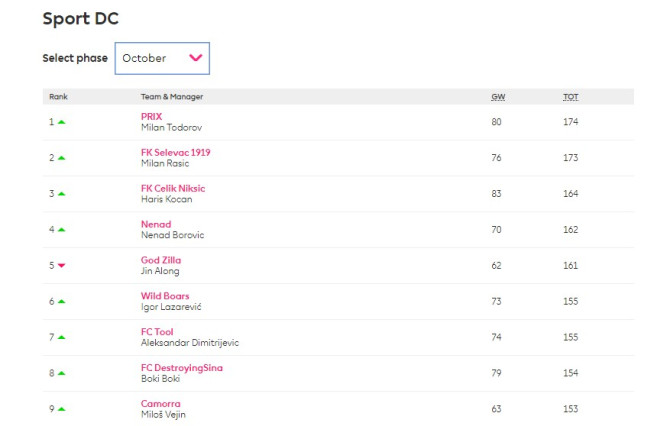Click the pink chevron in October selector
The image size is (670, 426).
(196, 58)
